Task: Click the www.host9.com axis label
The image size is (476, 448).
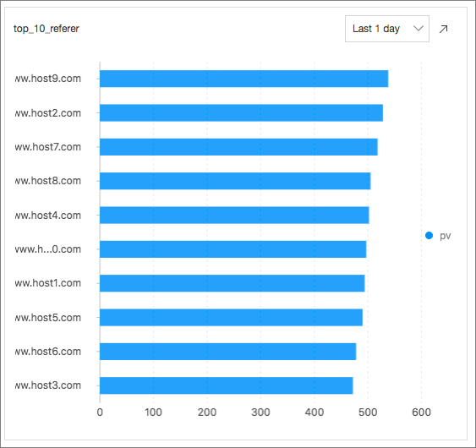Action: (x=48, y=79)
